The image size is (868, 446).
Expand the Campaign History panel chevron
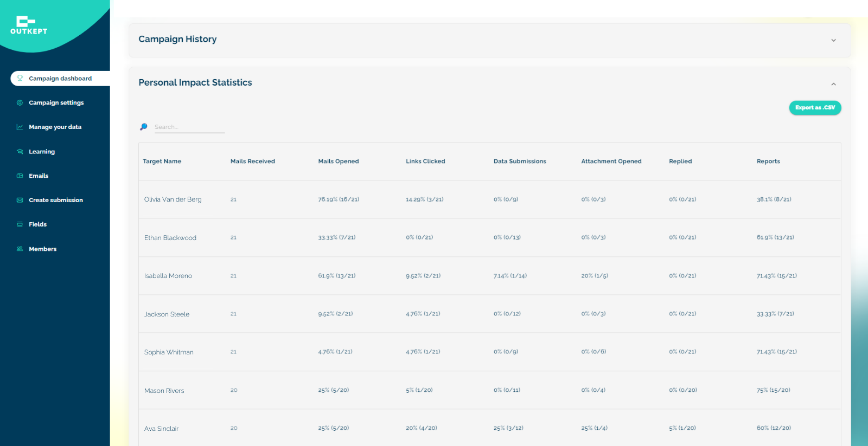(833, 40)
